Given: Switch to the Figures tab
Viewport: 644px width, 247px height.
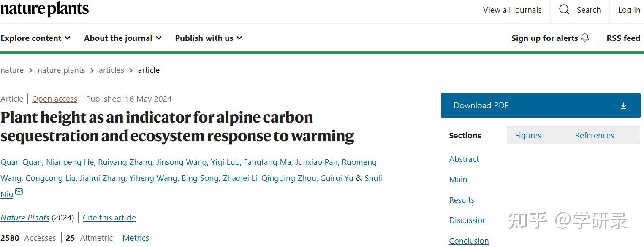Looking at the screenshot, I should 528,135.
